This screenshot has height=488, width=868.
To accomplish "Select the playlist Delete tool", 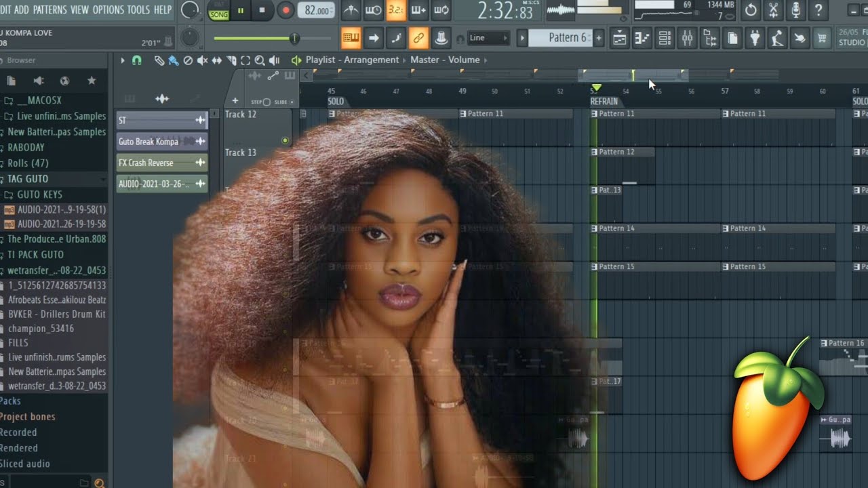I will [x=188, y=60].
